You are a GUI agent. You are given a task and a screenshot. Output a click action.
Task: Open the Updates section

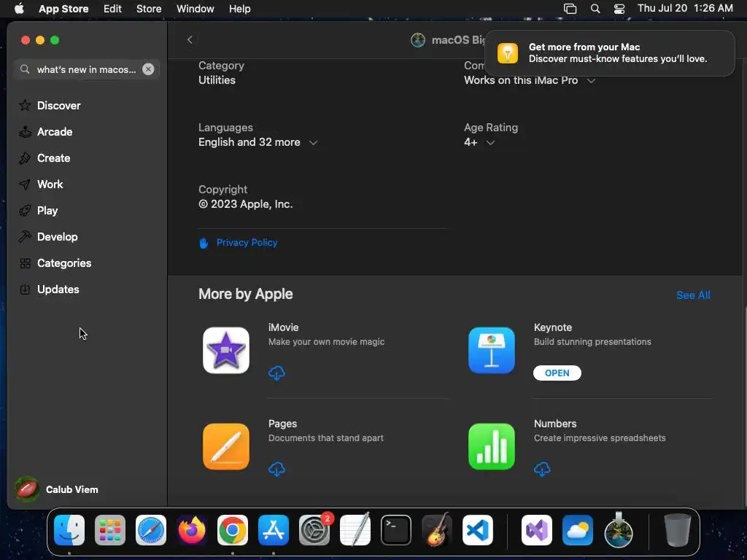click(x=49, y=289)
